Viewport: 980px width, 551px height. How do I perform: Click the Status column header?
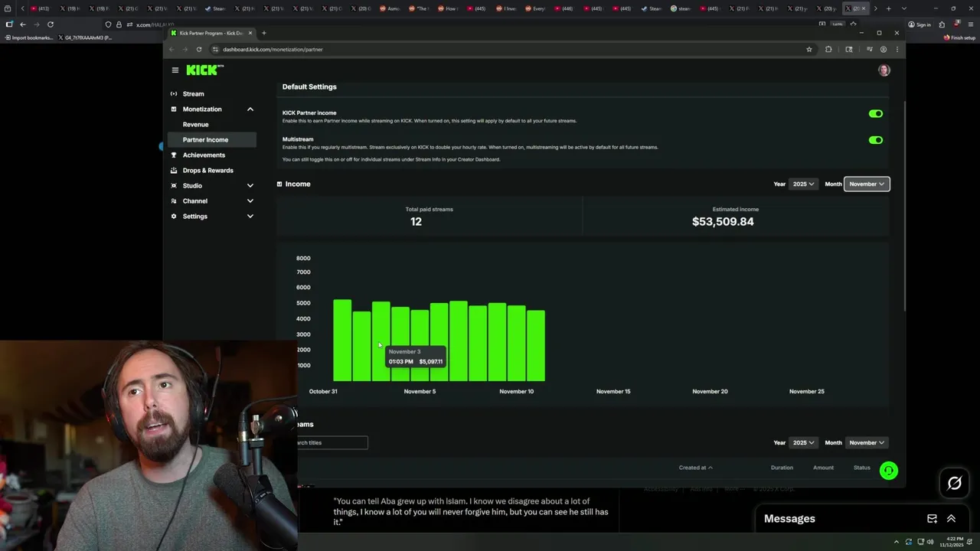point(862,468)
